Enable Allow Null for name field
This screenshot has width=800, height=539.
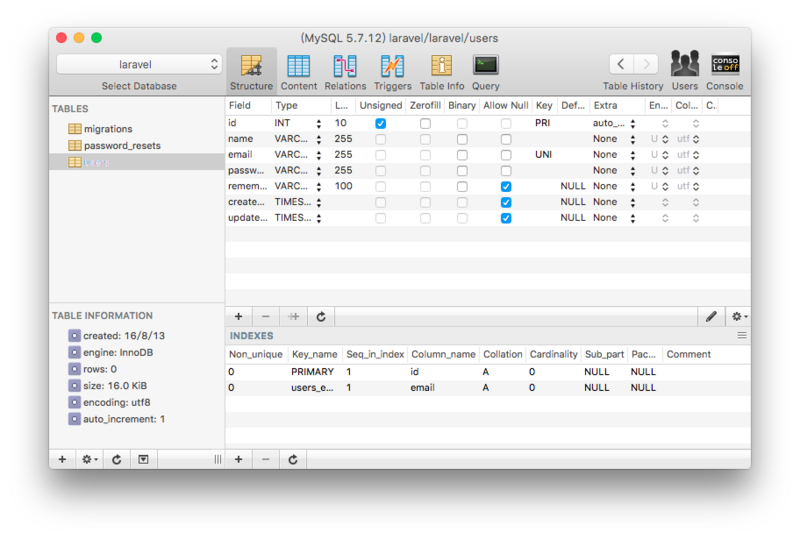click(x=506, y=139)
